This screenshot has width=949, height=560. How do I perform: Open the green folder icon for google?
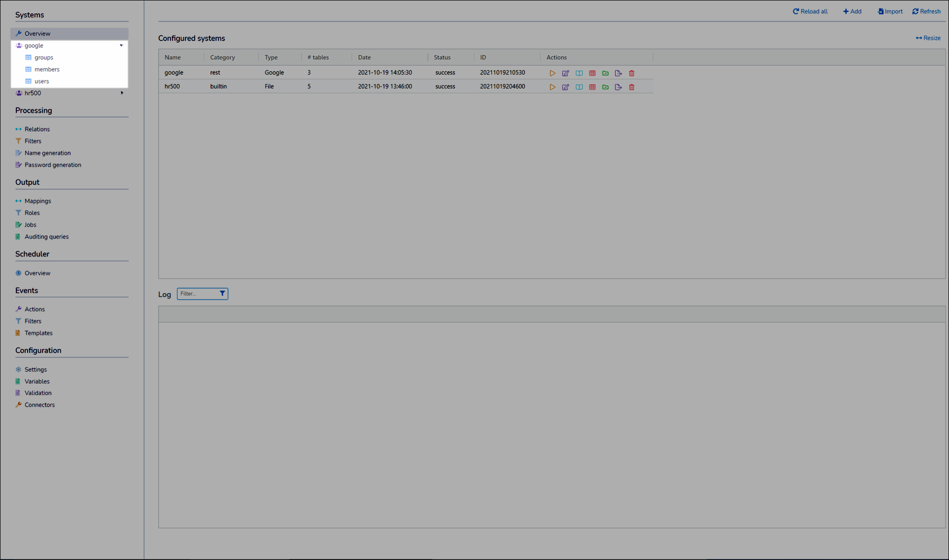pyautogui.click(x=605, y=73)
